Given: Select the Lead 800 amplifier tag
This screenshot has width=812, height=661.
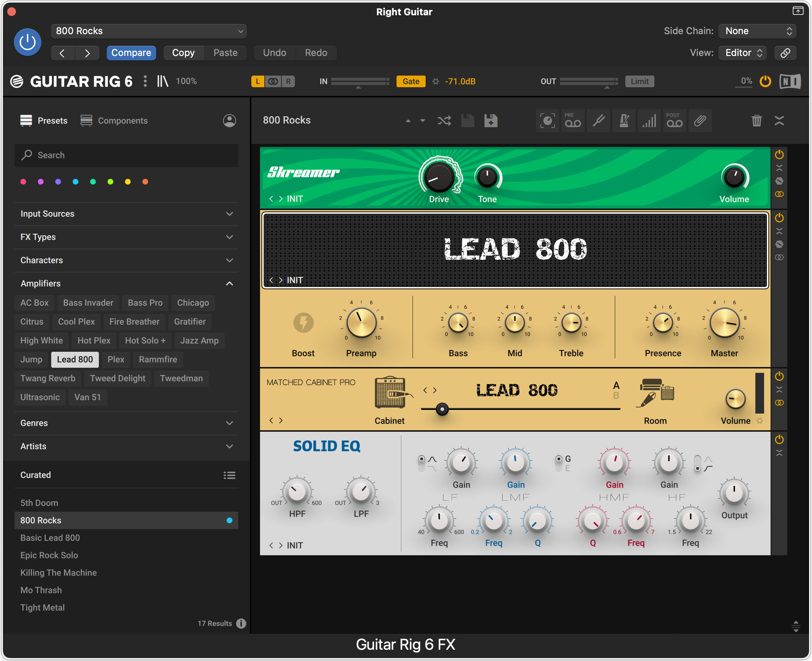Looking at the screenshot, I should 75,360.
